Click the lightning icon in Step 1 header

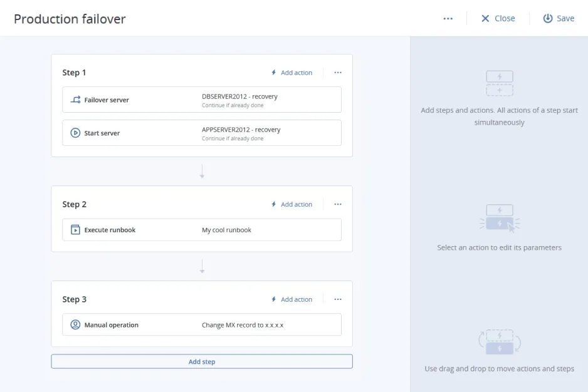[274, 73]
